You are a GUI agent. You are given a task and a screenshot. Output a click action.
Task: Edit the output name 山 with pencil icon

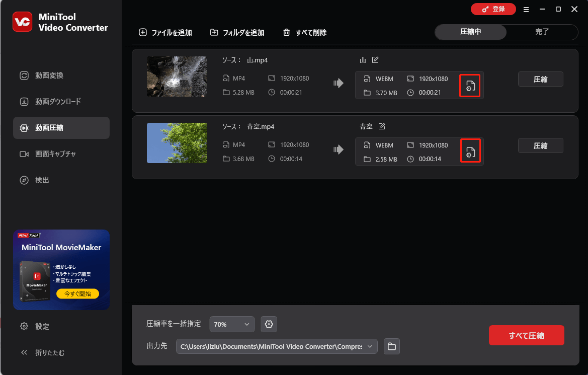pyautogui.click(x=375, y=60)
